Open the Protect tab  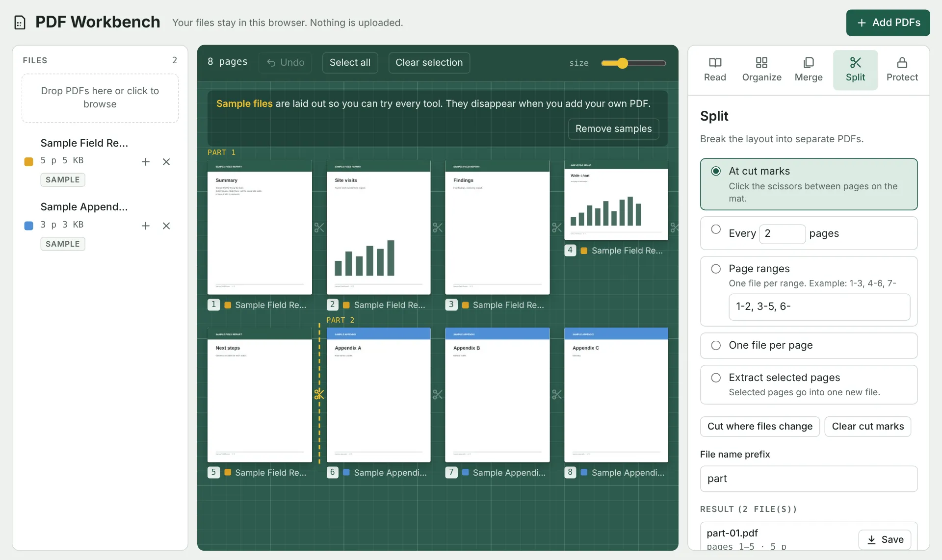(x=902, y=70)
